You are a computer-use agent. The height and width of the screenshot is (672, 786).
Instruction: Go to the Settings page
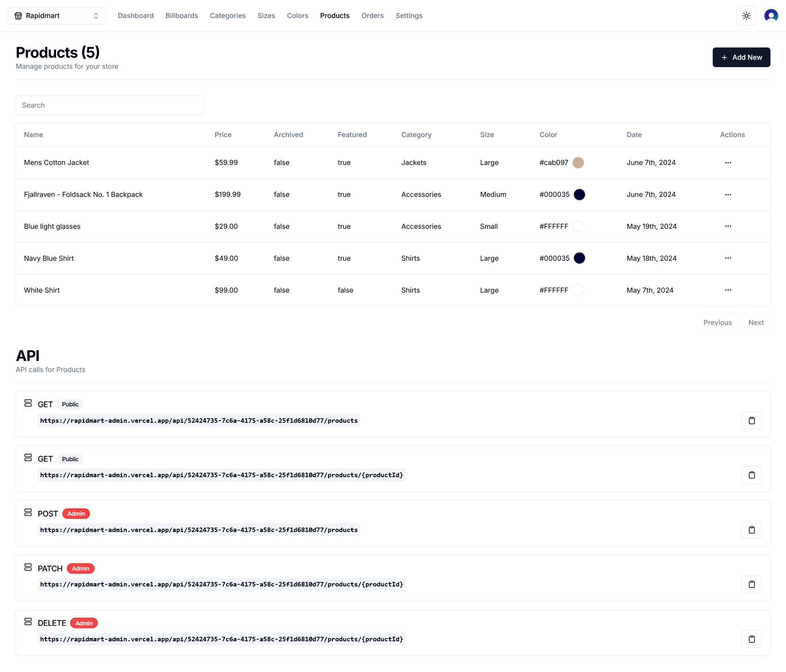tap(409, 16)
